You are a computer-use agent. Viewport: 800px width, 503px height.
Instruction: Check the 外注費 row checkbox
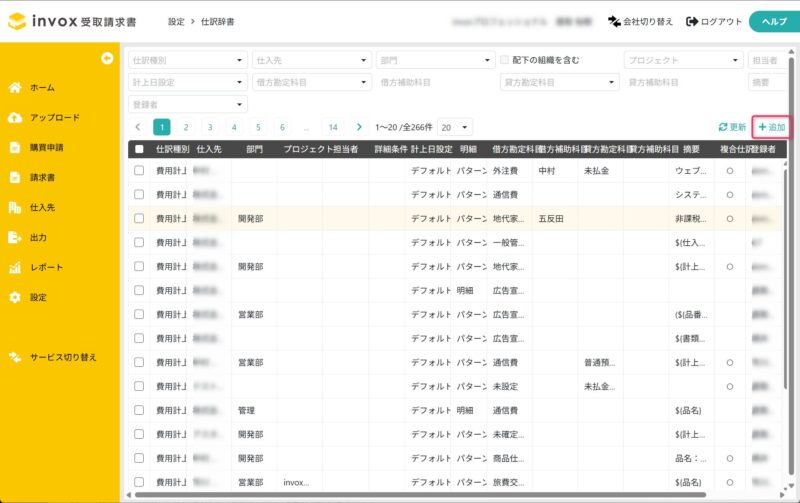pyautogui.click(x=139, y=170)
